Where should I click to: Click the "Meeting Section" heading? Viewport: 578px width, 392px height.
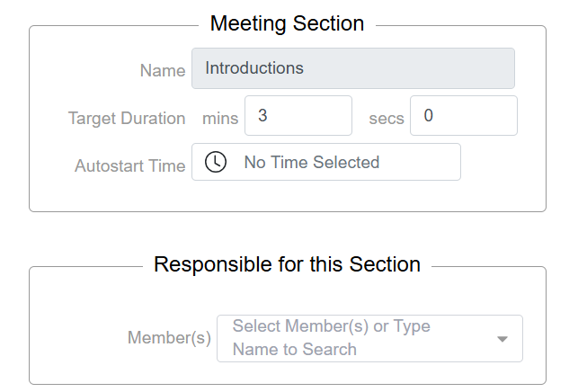(287, 23)
